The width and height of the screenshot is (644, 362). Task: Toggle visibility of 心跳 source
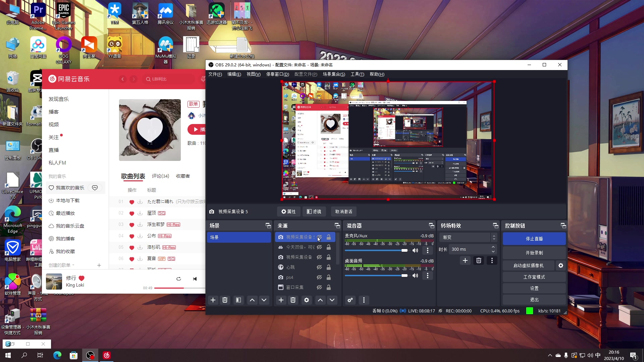coord(319,267)
